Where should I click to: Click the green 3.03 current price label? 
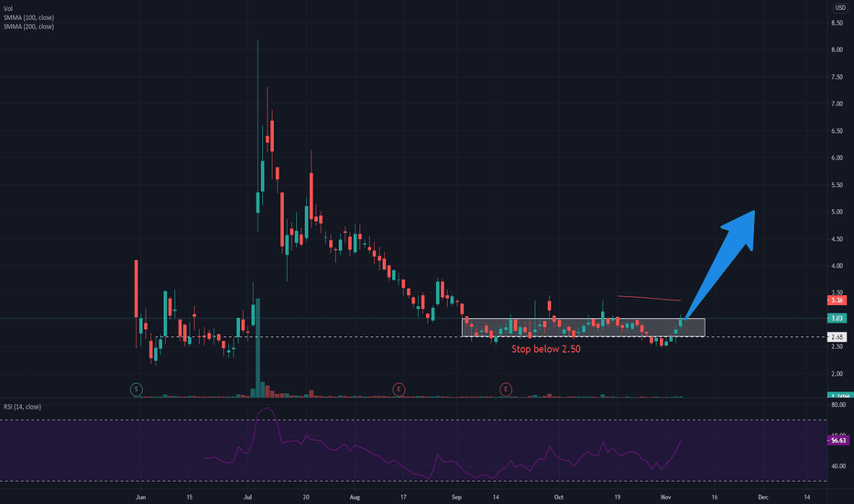pyautogui.click(x=838, y=318)
